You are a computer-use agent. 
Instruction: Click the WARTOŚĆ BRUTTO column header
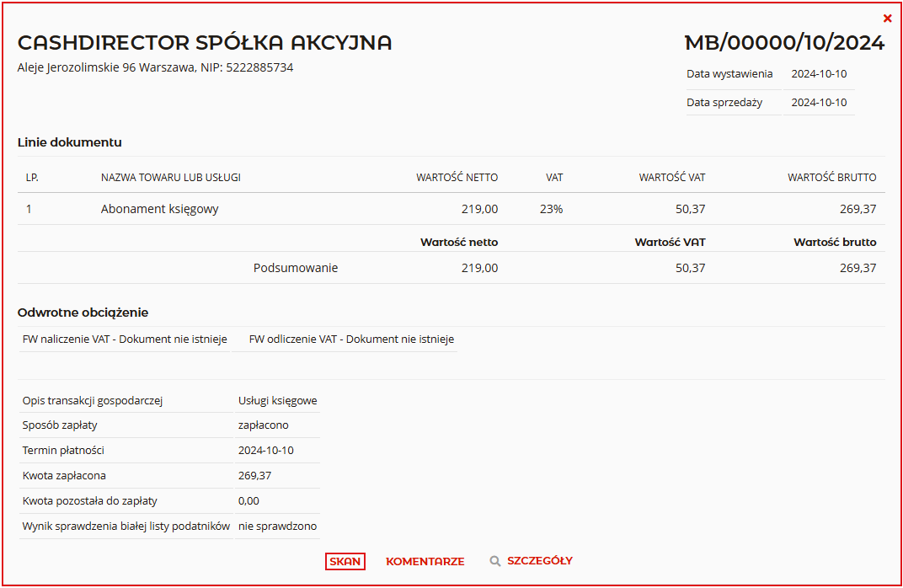tap(832, 178)
